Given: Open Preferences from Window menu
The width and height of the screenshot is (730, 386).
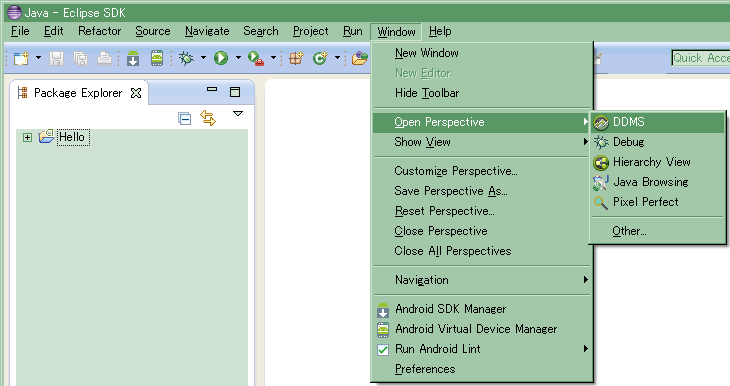Looking at the screenshot, I should click(482, 369).
